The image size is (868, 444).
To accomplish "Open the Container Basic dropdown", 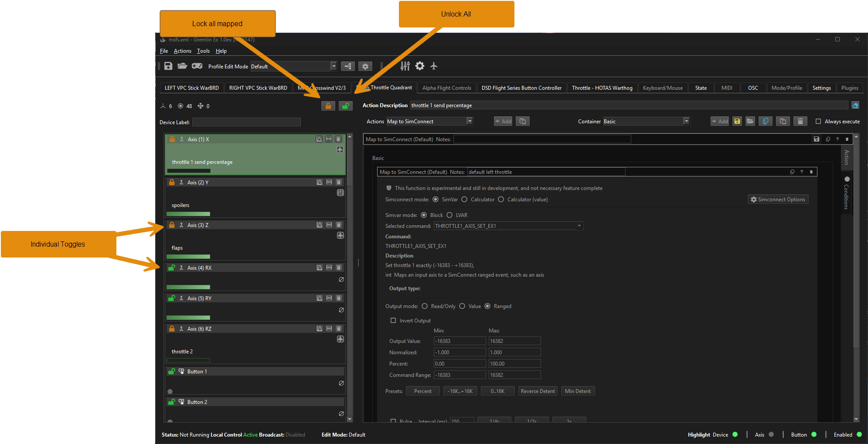I will [x=647, y=121].
